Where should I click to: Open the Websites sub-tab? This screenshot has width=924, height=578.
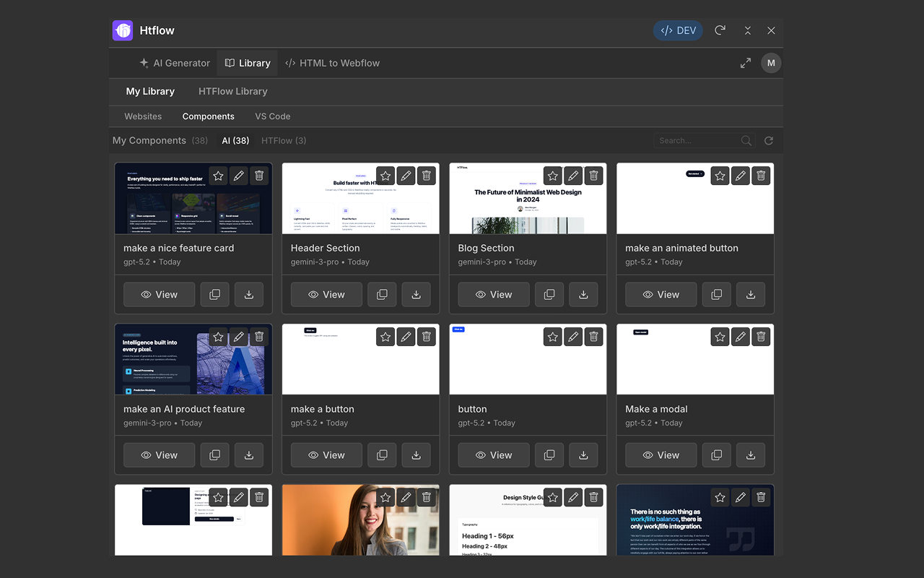(x=143, y=116)
